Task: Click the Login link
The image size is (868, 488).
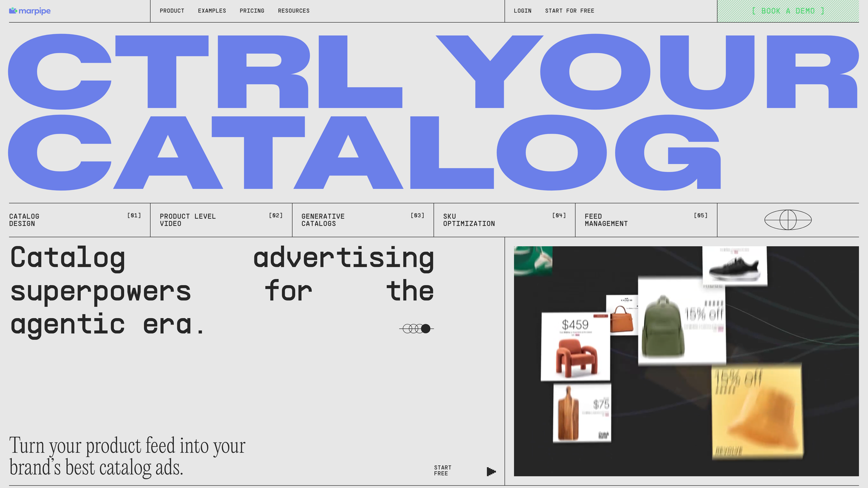Action: coord(522,11)
